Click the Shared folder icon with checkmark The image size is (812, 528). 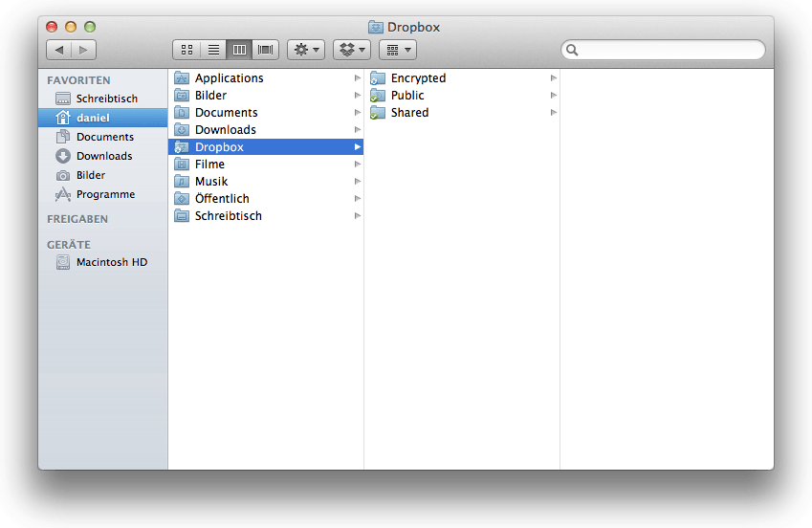click(x=378, y=113)
